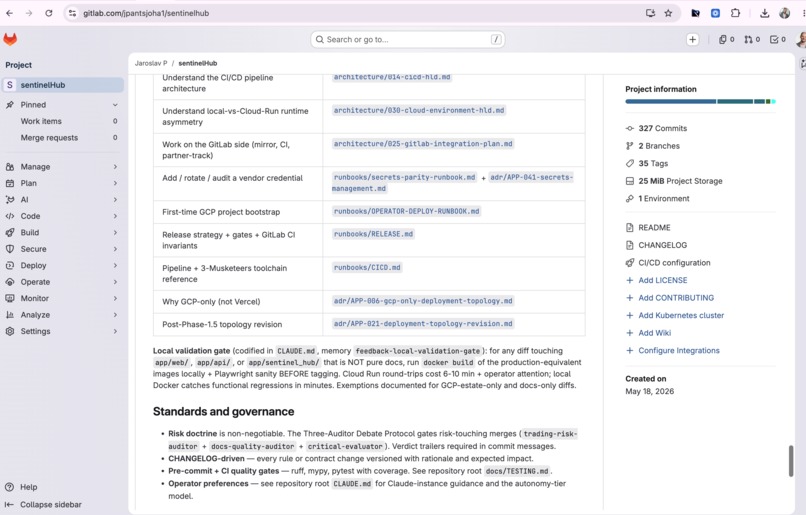Click the Manage sidebar icon
The image size is (806, 515).
(10, 167)
